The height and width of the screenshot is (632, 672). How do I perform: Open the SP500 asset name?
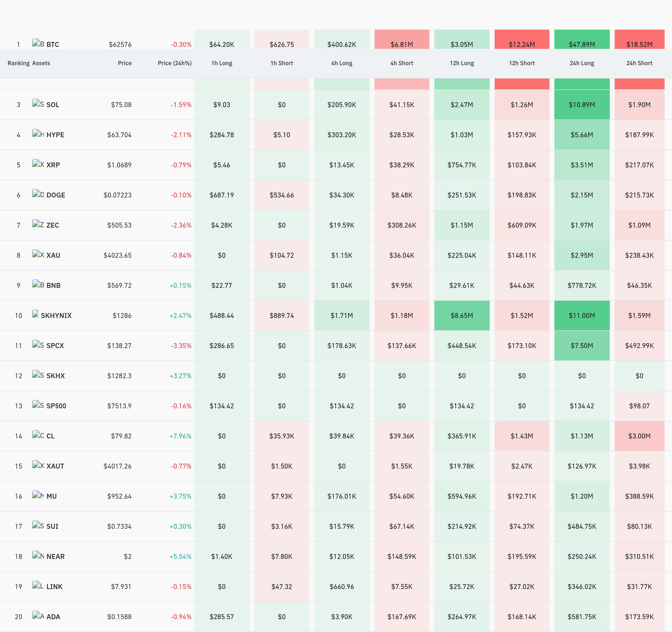(x=56, y=406)
